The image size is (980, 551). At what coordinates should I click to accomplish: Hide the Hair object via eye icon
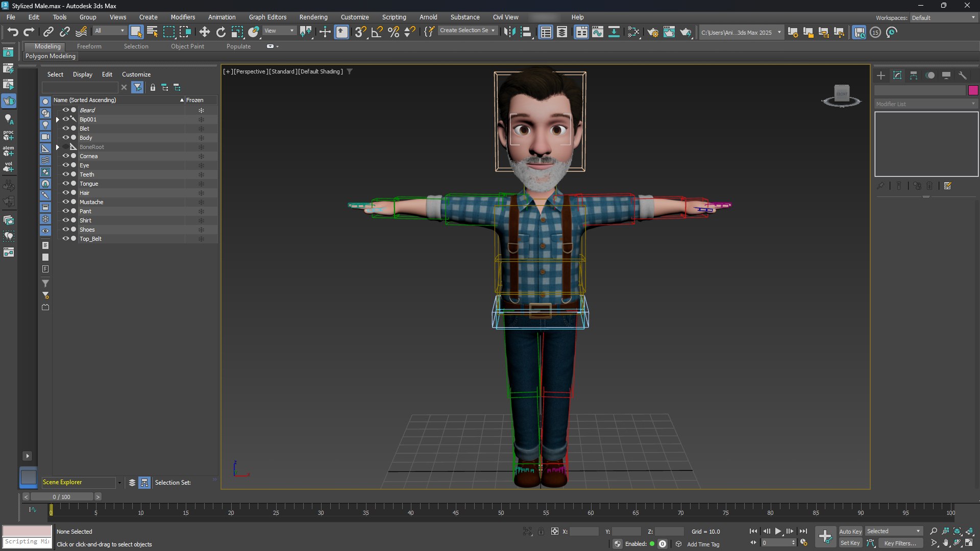pos(65,192)
